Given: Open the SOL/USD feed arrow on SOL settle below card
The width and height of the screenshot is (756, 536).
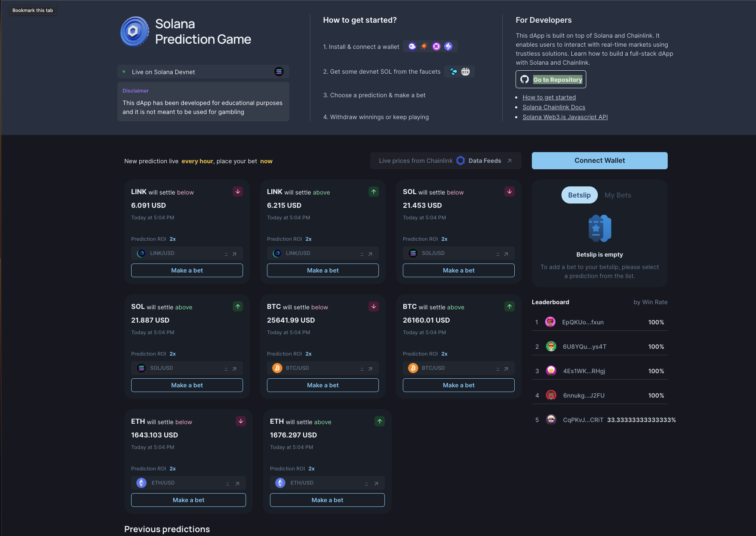Looking at the screenshot, I should (506, 254).
